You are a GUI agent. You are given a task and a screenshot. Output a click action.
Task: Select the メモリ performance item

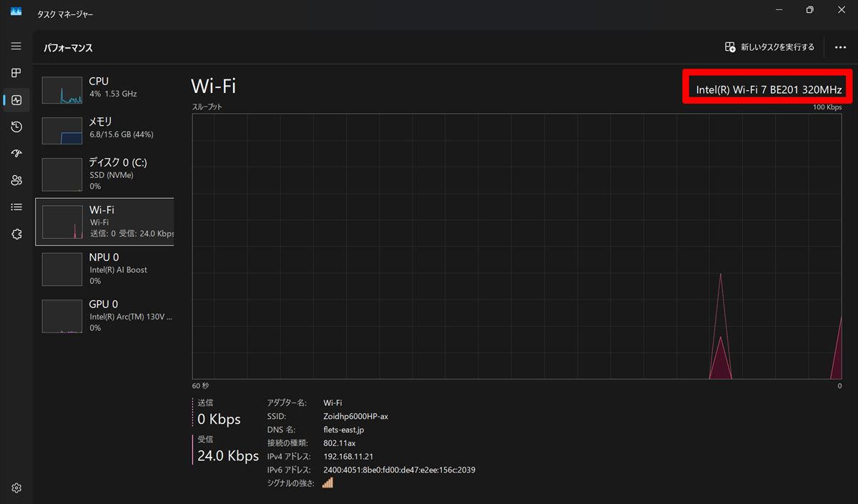[104, 131]
